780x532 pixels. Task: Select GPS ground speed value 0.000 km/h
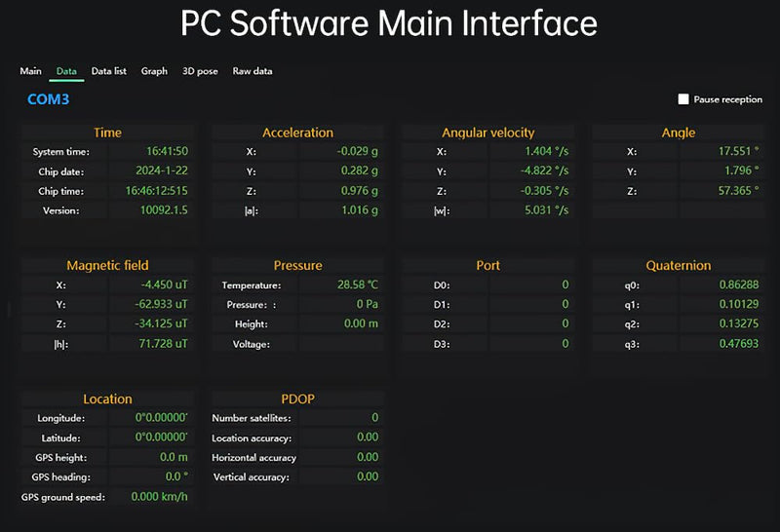point(160,496)
